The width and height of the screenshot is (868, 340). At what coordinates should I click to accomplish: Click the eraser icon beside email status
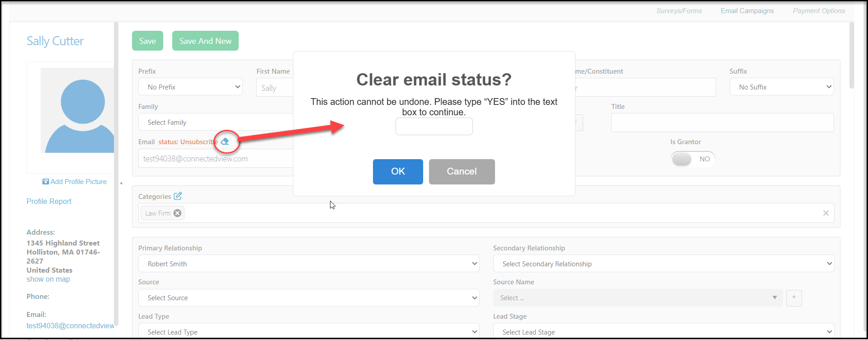click(225, 142)
